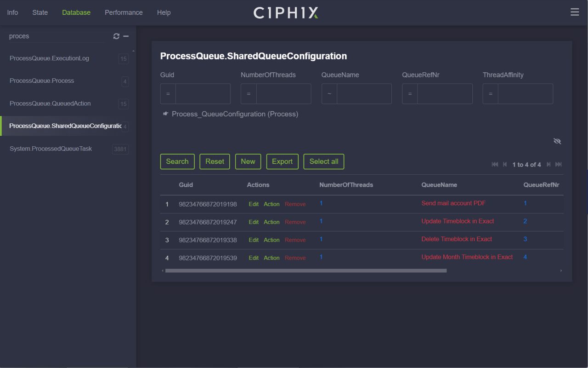This screenshot has width=588, height=368.
Task: Jump to the first page of results
Action: [495, 164]
